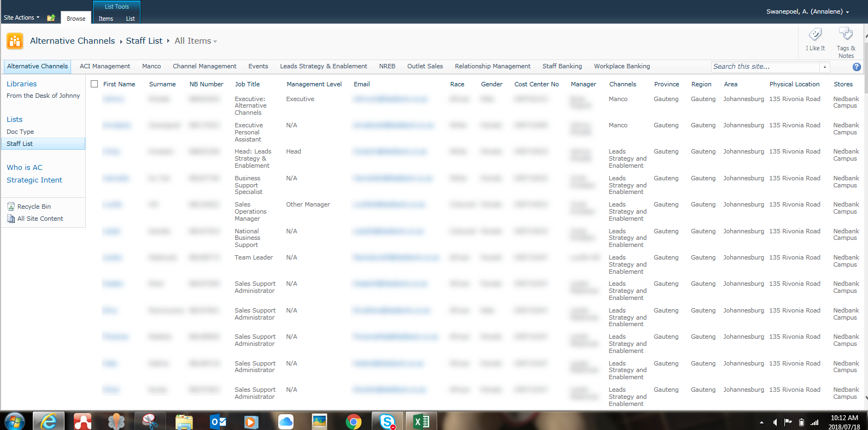Open the Recycle Bin
Screen dimensions: 868x430
[x=33, y=207]
